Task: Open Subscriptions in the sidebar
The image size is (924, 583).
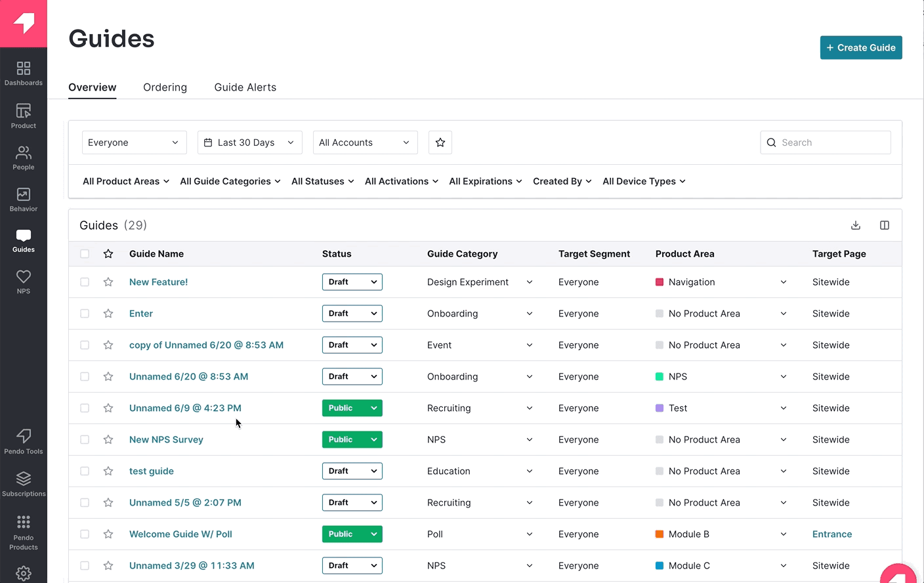Action: click(24, 485)
